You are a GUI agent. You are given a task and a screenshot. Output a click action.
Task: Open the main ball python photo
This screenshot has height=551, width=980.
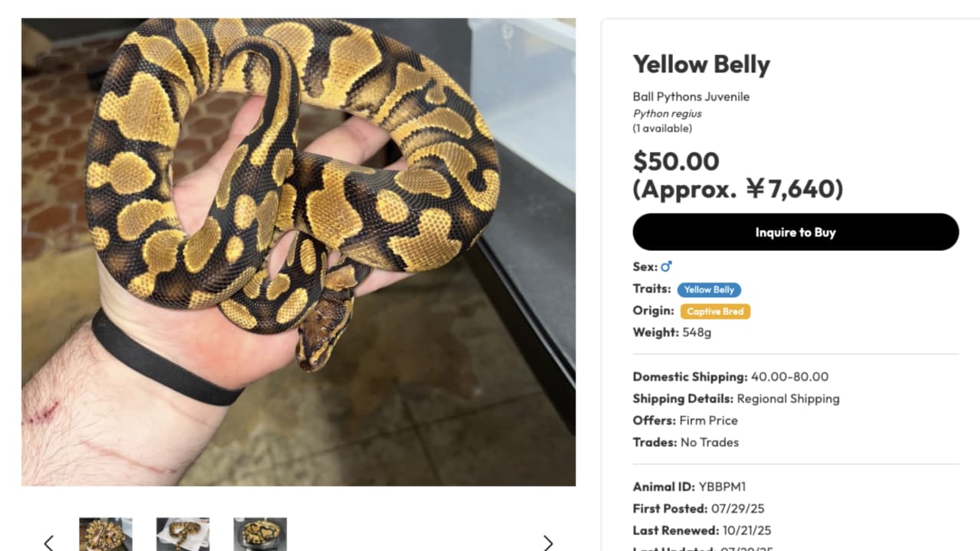click(x=299, y=252)
